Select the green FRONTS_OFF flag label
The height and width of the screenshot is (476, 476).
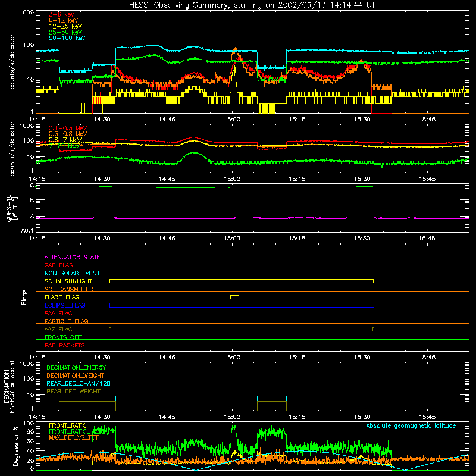(x=63, y=337)
